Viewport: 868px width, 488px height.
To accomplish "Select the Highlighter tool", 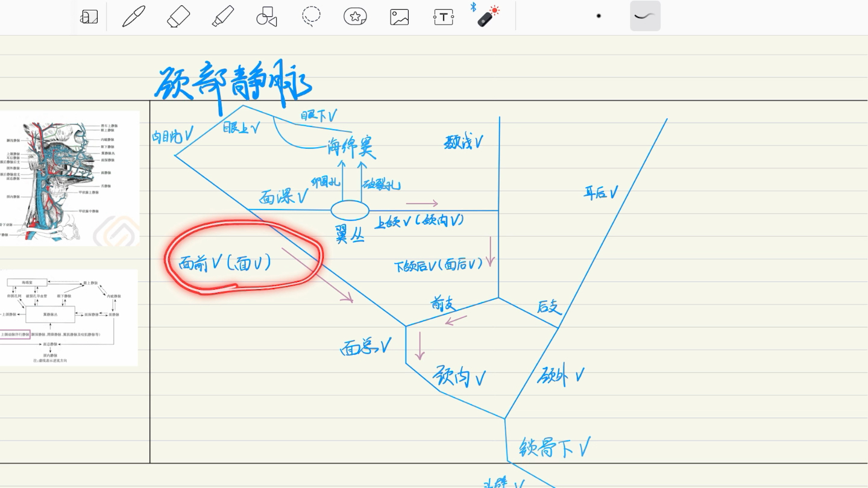I will click(222, 16).
